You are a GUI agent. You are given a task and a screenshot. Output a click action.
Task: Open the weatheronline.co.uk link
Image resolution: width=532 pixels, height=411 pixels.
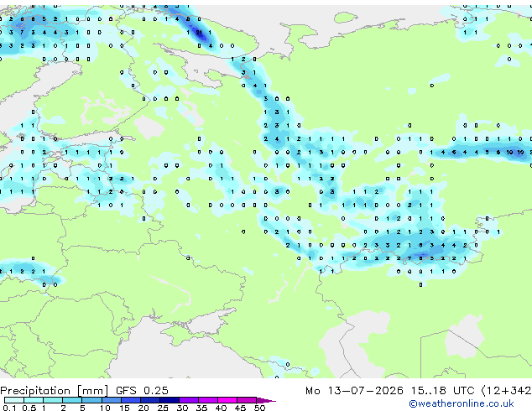(462, 403)
